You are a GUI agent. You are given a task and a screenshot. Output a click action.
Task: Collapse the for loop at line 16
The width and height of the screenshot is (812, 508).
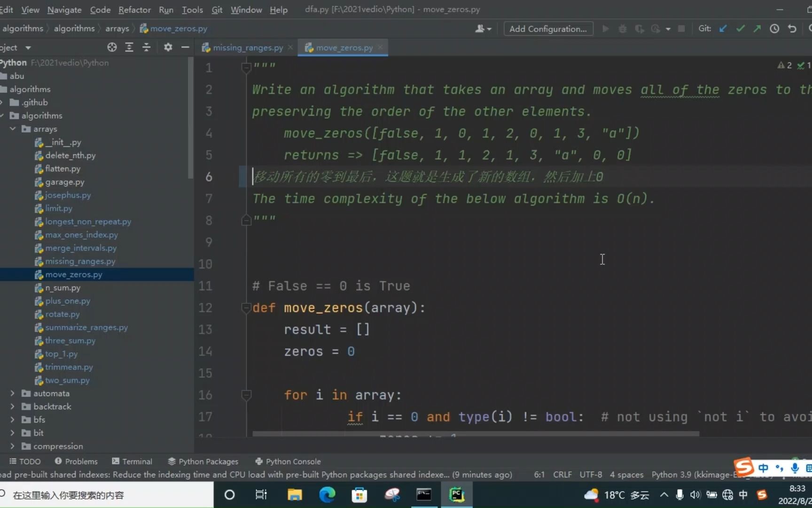(246, 395)
